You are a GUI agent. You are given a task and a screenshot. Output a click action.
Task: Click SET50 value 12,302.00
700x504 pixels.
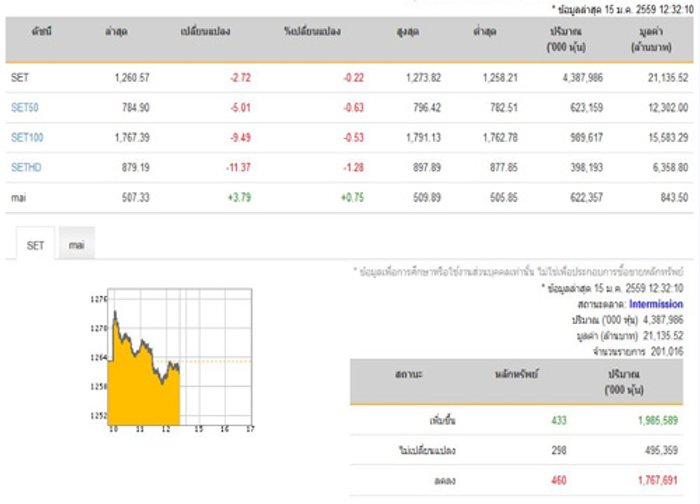pos(668,108)
